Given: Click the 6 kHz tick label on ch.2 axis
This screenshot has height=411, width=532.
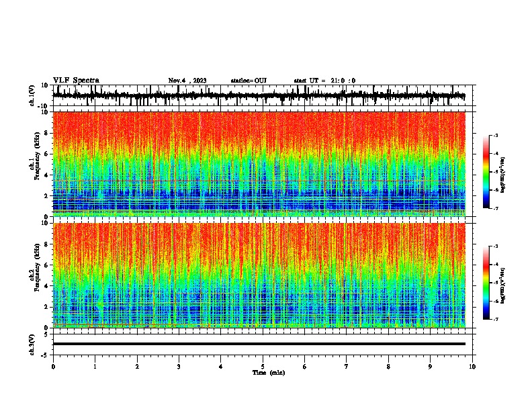Looking at the screenshot, I should pos(47,265).
